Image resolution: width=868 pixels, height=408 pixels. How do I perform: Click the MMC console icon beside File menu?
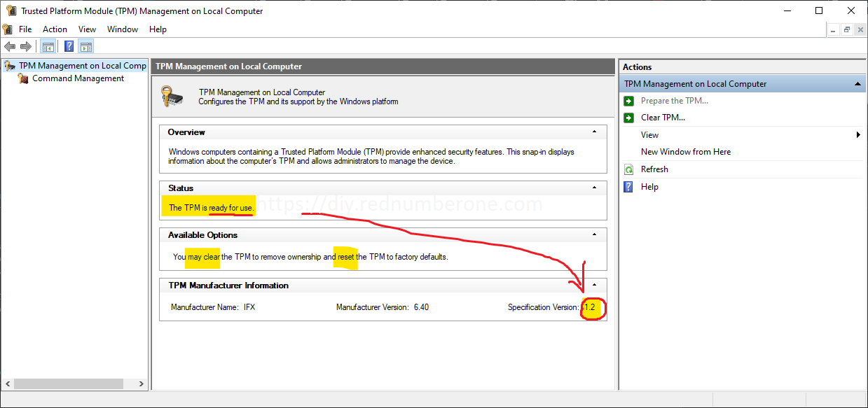[x=8, y=29]
